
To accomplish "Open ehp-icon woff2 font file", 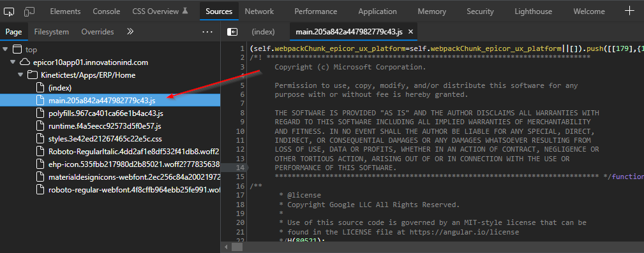I will (134, 164).
